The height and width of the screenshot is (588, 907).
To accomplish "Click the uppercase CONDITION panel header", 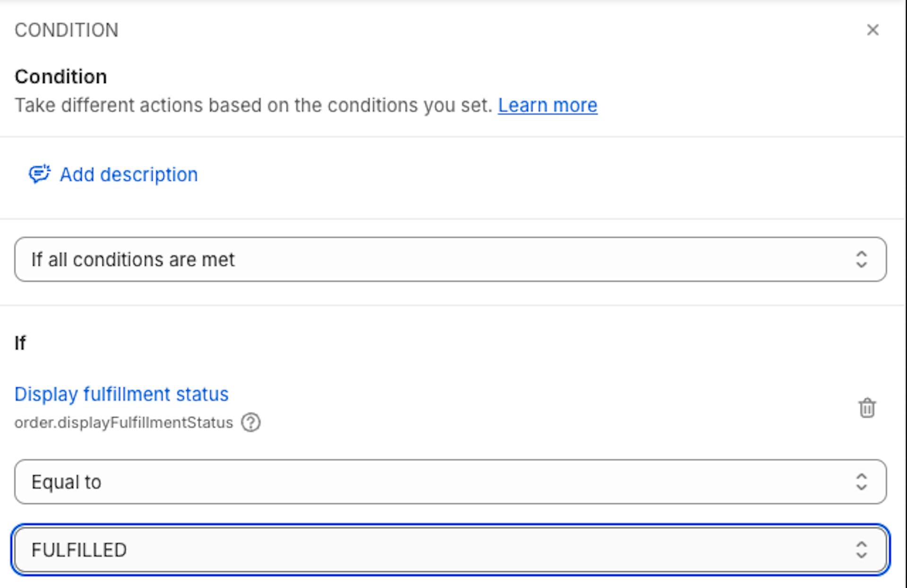I will tap(67, 30).
